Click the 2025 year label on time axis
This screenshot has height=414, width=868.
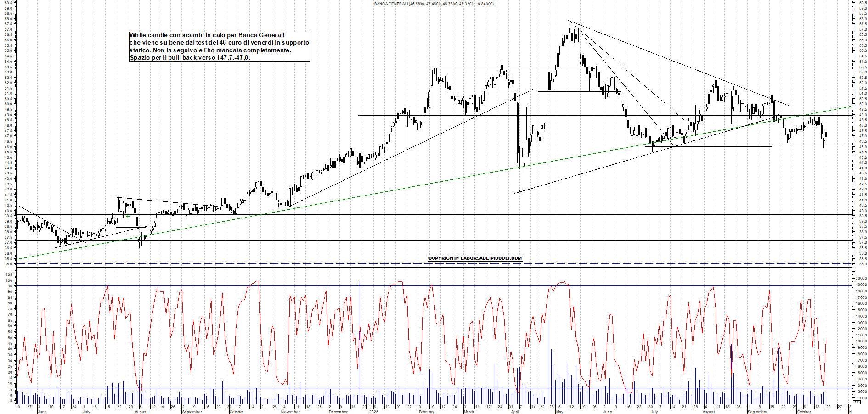click(x=373, y=412)
